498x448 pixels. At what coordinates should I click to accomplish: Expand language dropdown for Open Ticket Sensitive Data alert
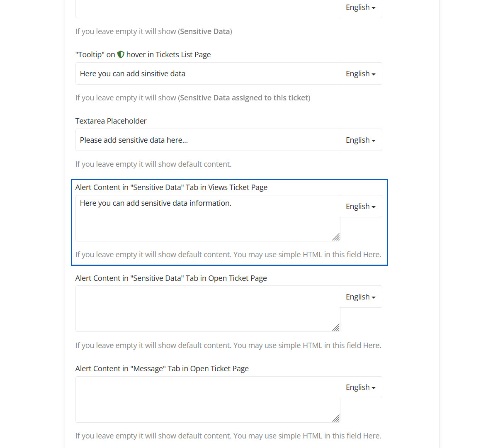[360, 297]
